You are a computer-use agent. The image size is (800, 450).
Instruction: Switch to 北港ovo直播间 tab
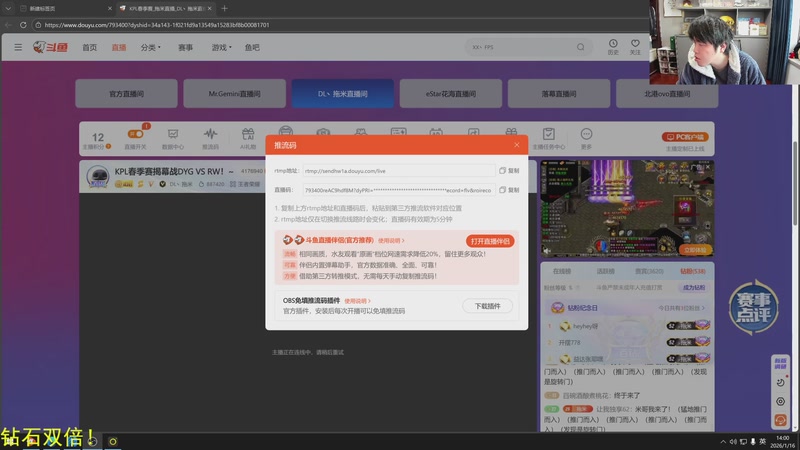coord(667,93)
